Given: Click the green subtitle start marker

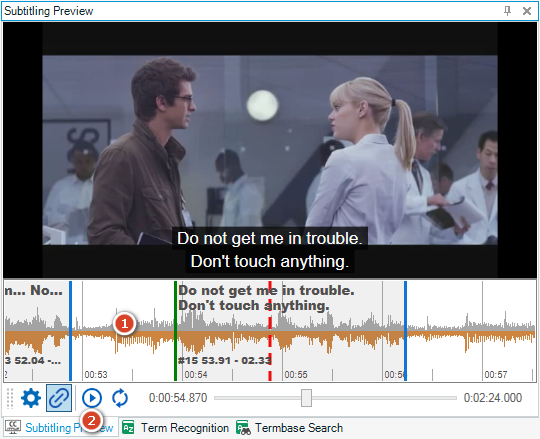Looking at the screenshot, I should tap(175, 331).
